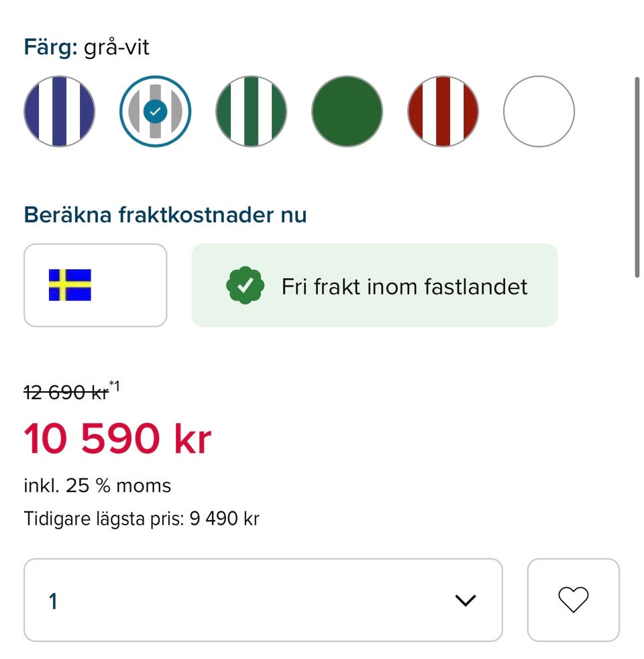644x659 pixels.
Task: Click "Tidigare lägsta pris: 9 490 kr"
Action: click(x=142, y=519)
